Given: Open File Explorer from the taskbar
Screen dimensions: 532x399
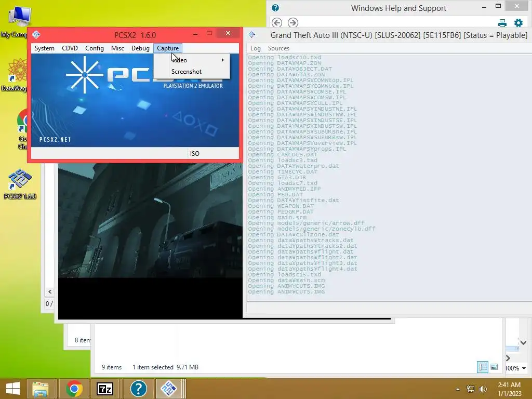Looking at the screenshot, I should click(x=41, y=389).
